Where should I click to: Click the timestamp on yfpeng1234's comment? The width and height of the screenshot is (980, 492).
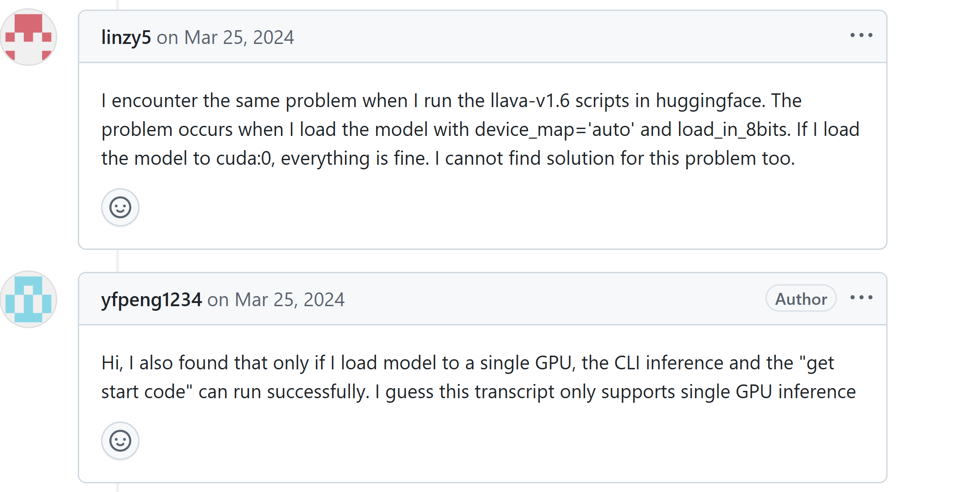click(x=290, y=299)
